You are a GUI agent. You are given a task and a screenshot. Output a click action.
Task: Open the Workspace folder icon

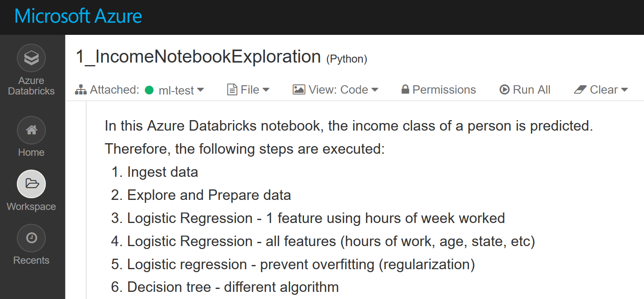click(x=31, y=184)
